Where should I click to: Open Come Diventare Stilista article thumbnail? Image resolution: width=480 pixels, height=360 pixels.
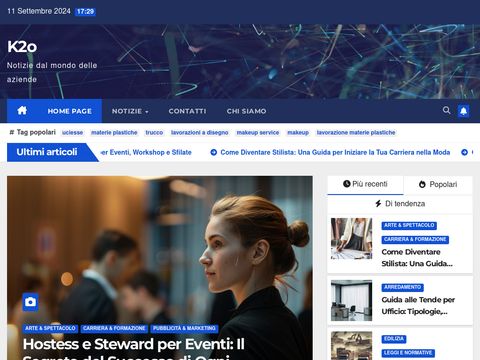pyautogui.click(x=351, y=239)
